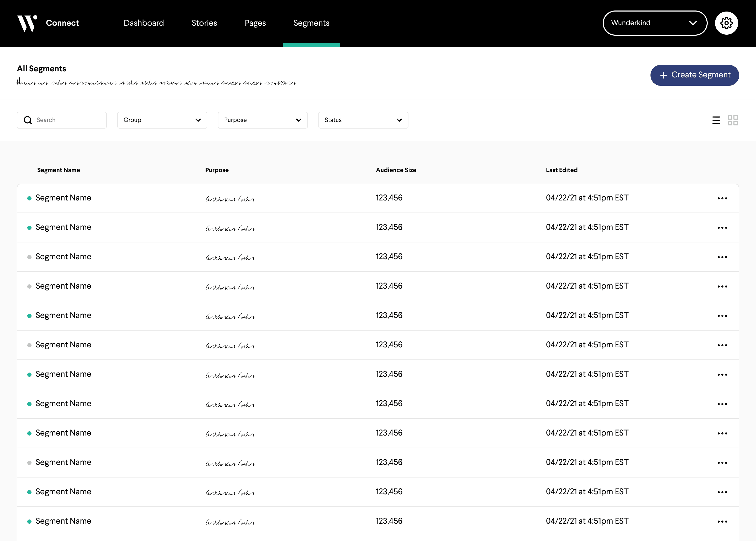This screenshot has height=541, width=756.
Task: Go to the Dashboard tab
Action: 144,23
